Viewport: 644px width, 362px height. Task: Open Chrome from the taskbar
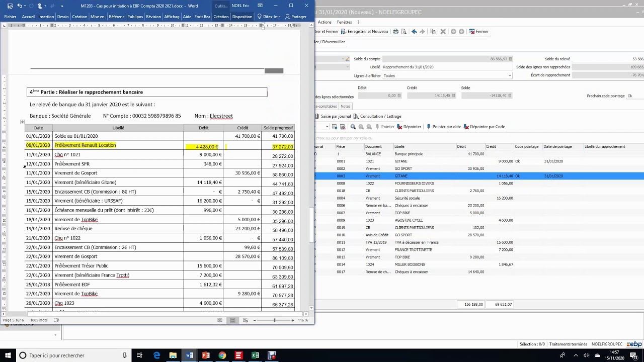click(x=222, y=355)
